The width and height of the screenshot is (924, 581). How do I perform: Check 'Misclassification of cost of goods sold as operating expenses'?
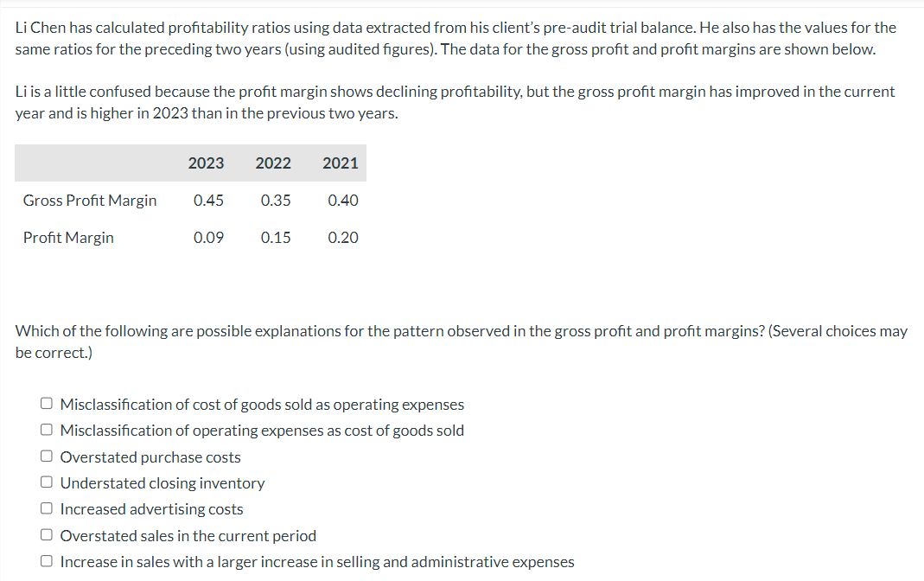(x=46, y=401)
